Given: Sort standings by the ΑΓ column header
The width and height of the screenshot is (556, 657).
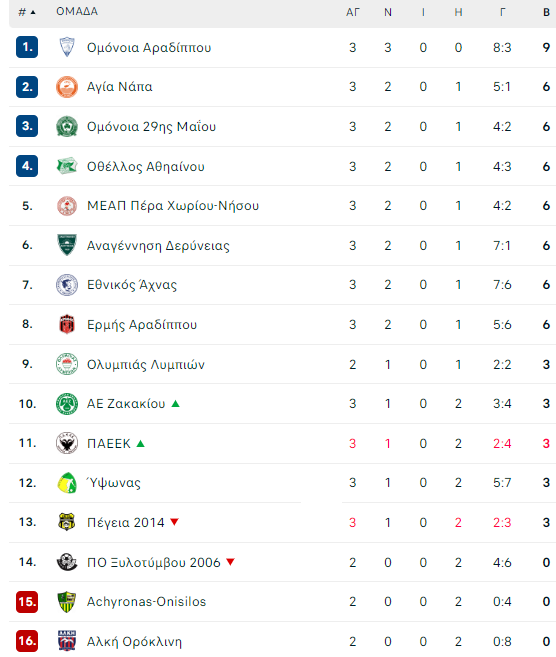Looking at the screenshot, I should [352, 12].
